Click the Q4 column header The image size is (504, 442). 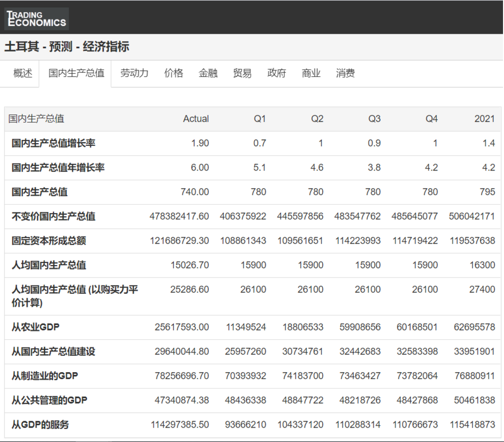[x=431, y=119]
